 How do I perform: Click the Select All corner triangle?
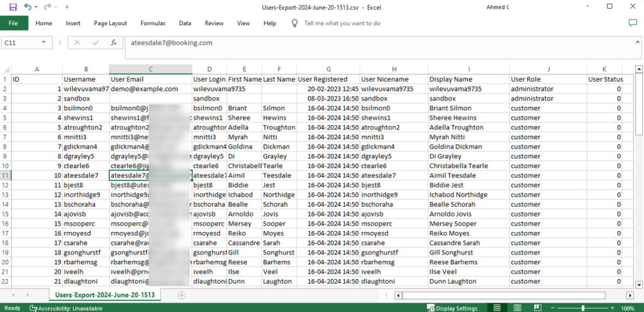(6, 69)
